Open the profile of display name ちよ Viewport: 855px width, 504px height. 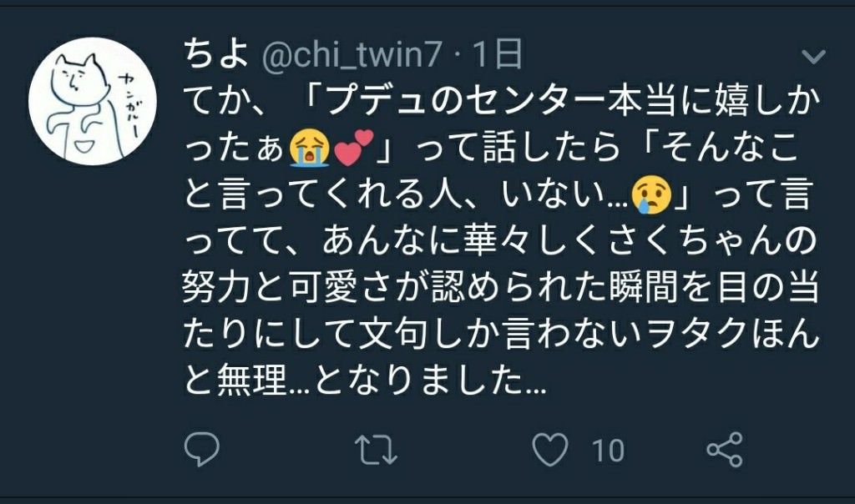216,54
